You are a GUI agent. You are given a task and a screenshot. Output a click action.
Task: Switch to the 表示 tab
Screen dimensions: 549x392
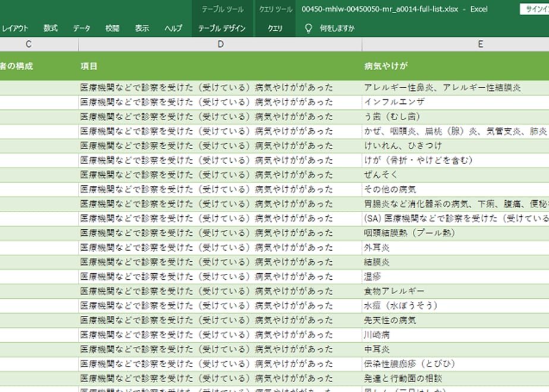pos(142,29)
